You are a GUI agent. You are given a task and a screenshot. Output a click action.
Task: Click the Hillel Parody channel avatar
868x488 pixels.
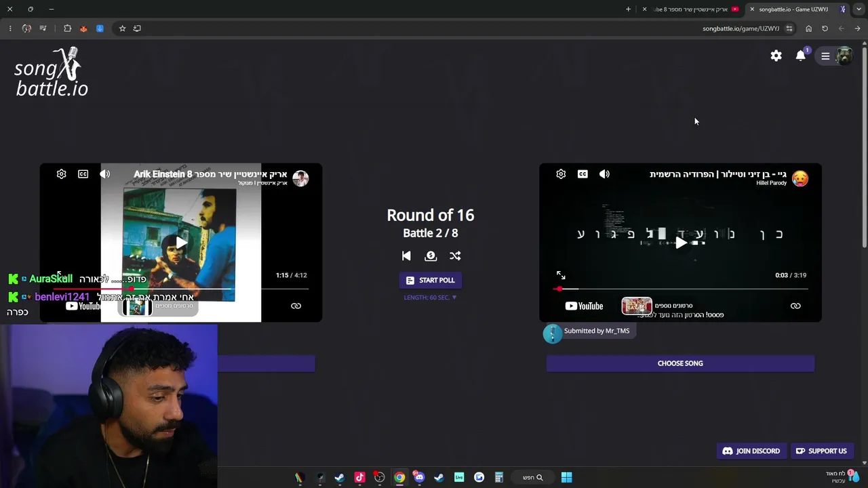pyautogui.click(x=800, y=178)
